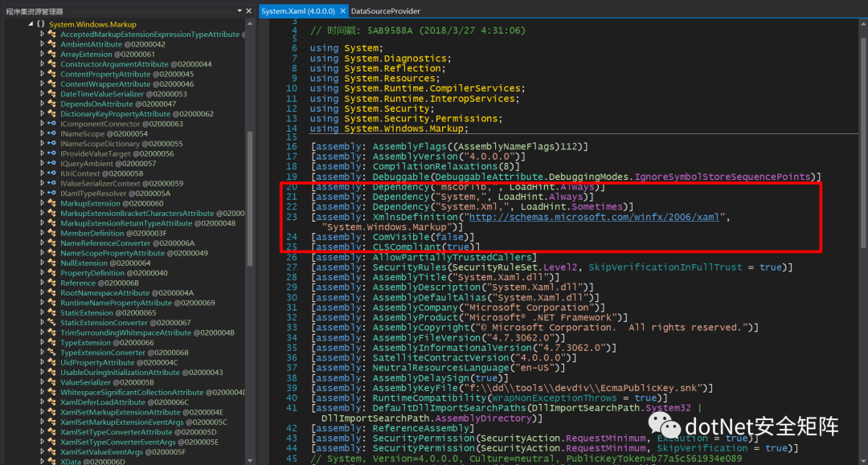This screenshot has width=868, height=465.
Task: Expand the MarkupExtensionBracketCharactersAttribute node
Action: point(42,214)
